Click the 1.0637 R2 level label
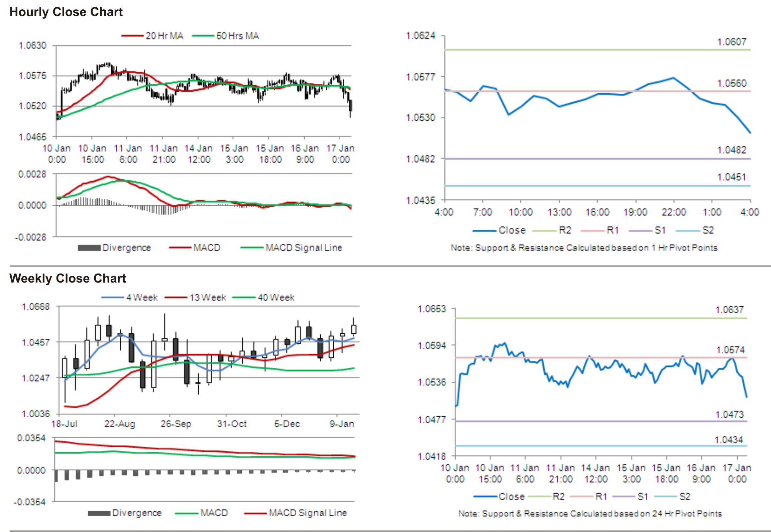Image resolution: width=771 pixels, height=532 pixels. click(729, 310)
